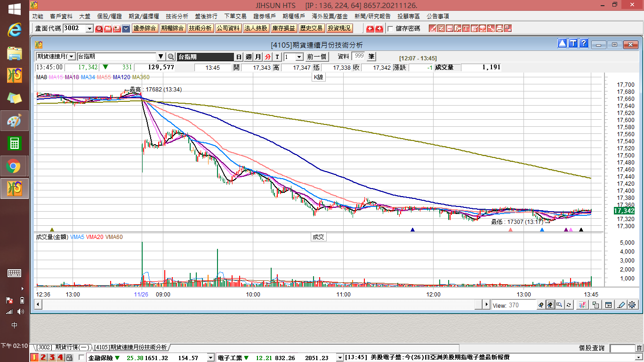
Task: Click the magnifier region zoom icon
Action: tap(559, 305)
